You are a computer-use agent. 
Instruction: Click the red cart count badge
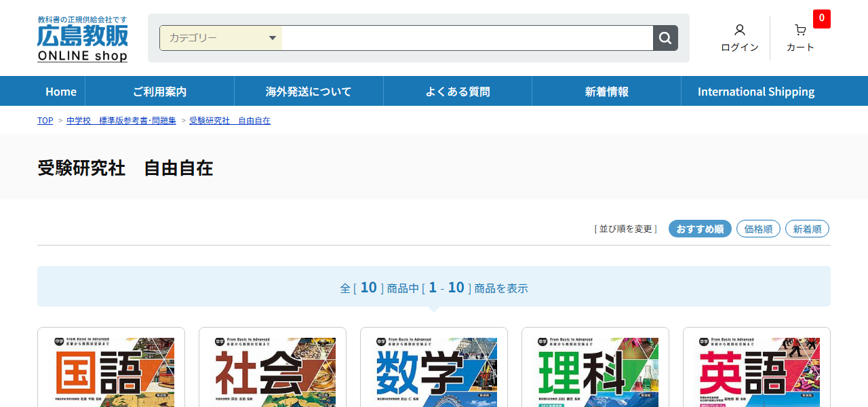[822, 18]
